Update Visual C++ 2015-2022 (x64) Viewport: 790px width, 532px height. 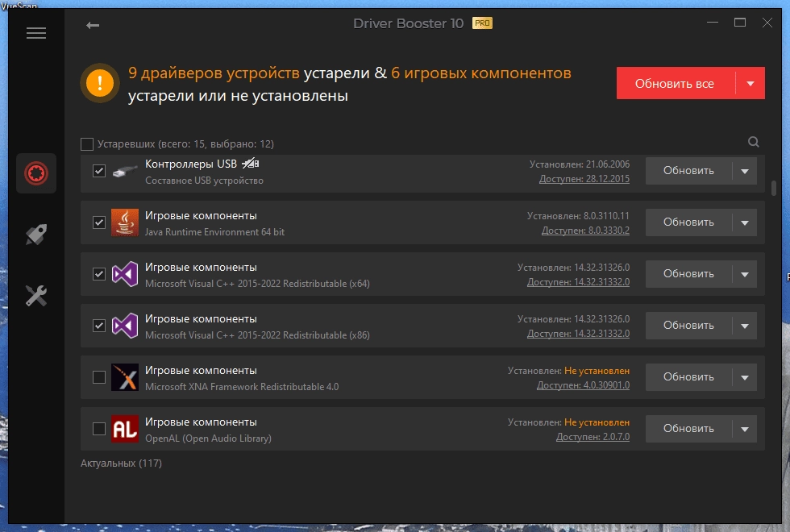[x=688, y=274]
